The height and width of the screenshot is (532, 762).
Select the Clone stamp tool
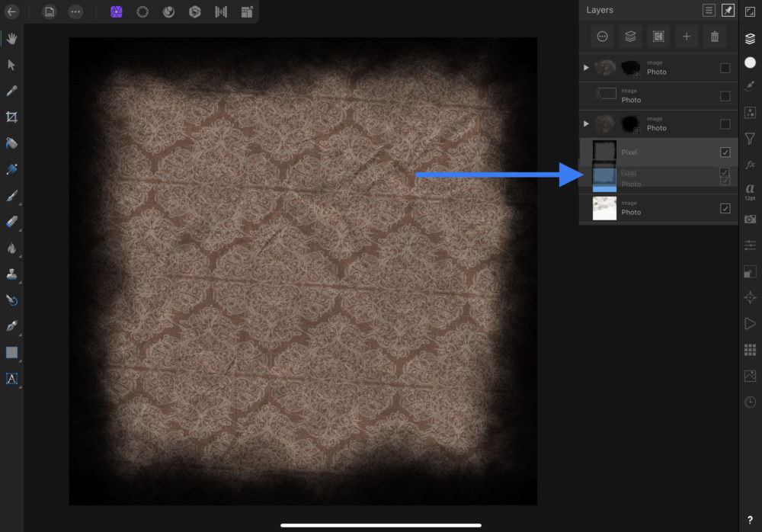(11, 274)
